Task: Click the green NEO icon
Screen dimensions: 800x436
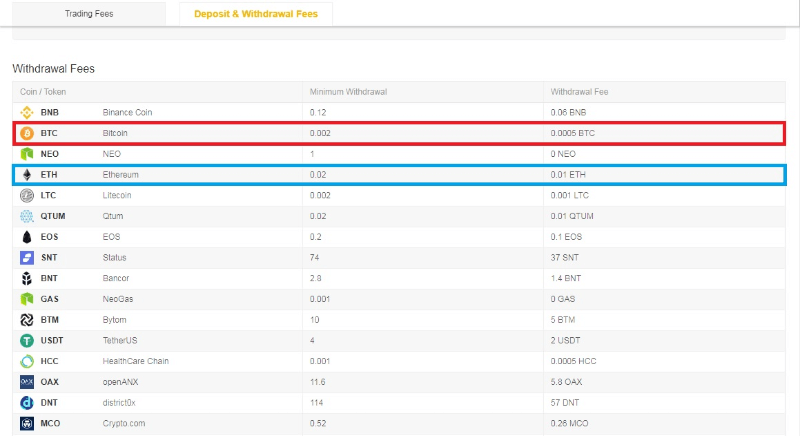Action: (x=27, y=154)
